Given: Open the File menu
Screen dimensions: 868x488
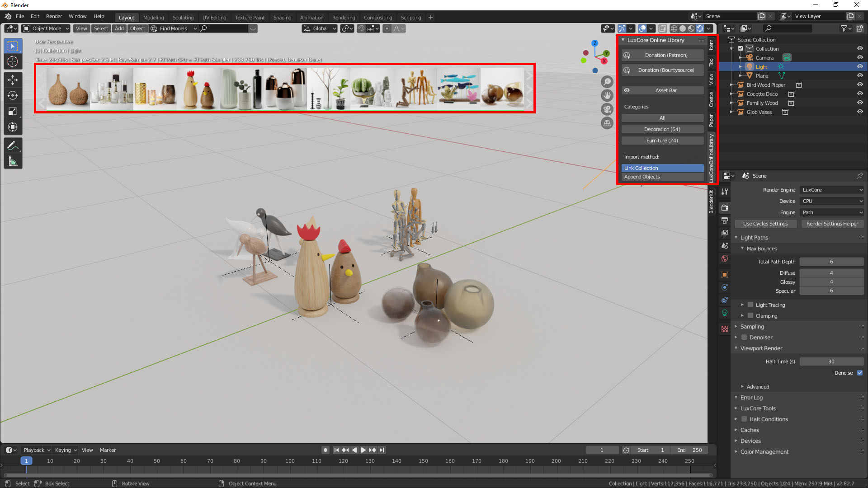Looking at the screenshot, I should pos(20,16).
